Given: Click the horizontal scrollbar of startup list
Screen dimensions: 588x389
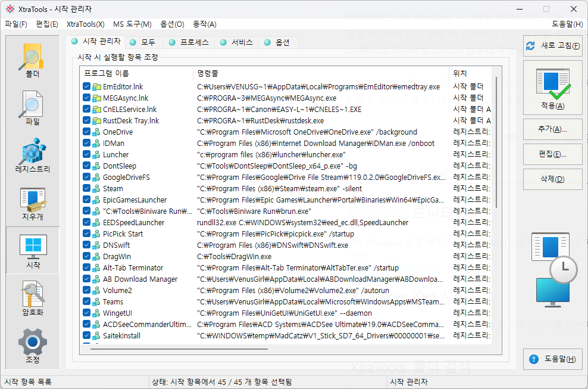Looking at the screenshot, I should tap(179, 349).
